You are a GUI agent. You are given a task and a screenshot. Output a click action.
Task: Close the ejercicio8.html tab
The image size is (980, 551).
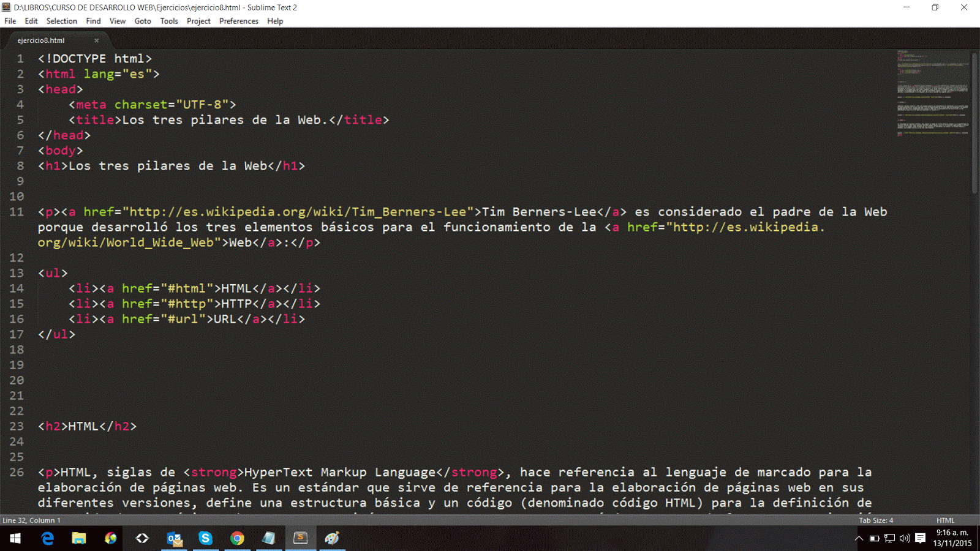[x=96, y=40]
